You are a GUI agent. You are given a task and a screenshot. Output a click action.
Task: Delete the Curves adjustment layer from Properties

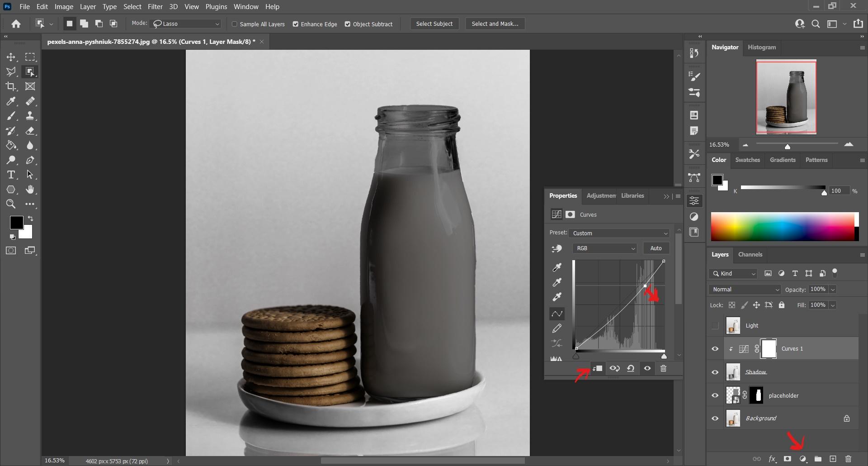pyautogui.click(x=664, y=368)
